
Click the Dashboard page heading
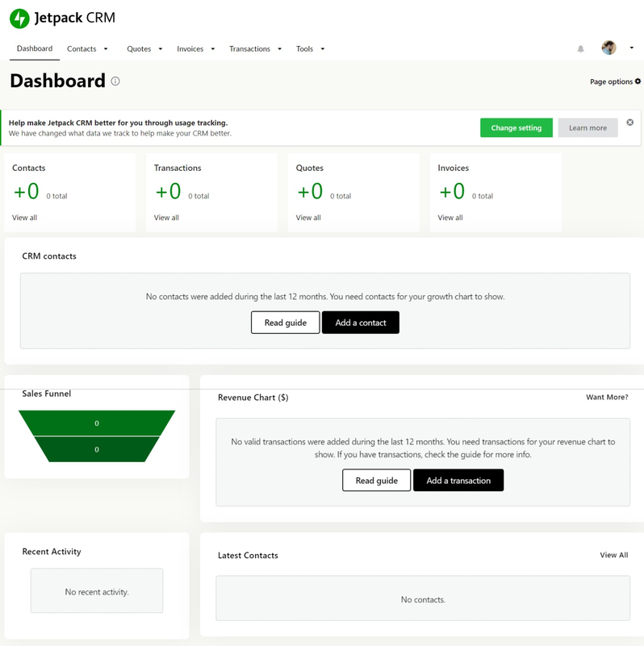point(58,81)
